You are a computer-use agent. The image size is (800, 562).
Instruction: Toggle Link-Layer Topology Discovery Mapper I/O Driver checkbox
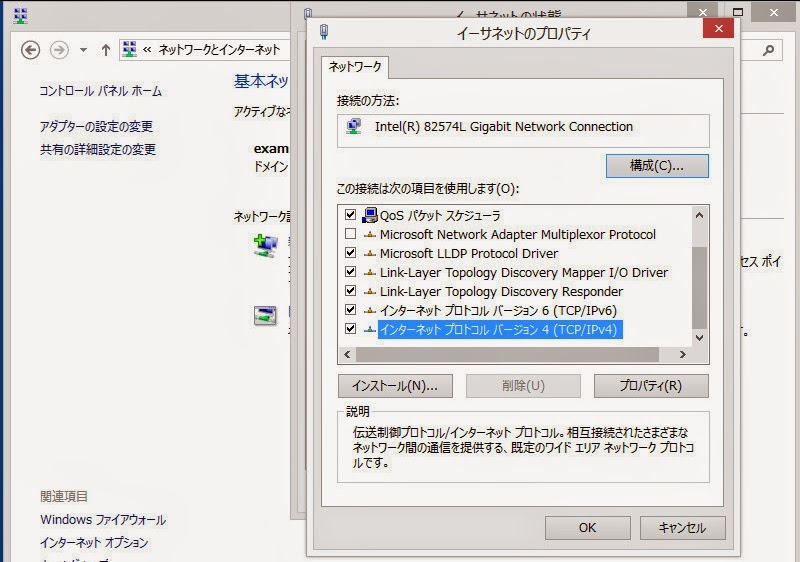click(350, 271)
